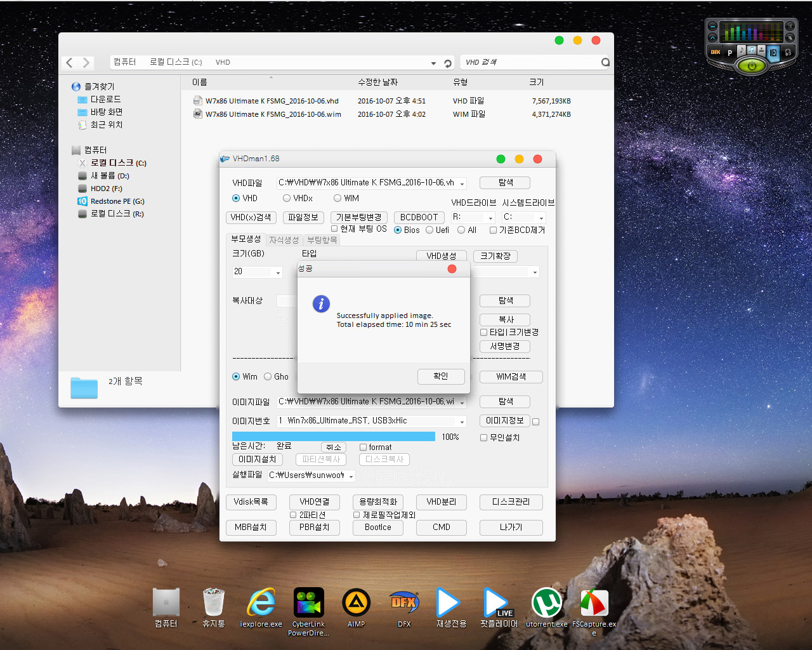
Task: Open 팟플레이어 LIVE icon
Action: click(x=499, y=607)
